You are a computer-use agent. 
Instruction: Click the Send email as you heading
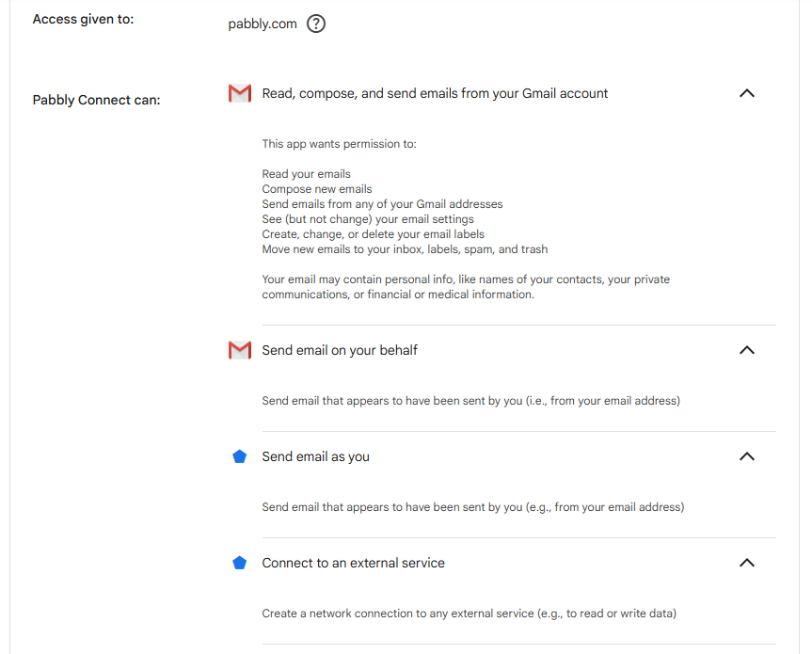[x=315, y=456]
